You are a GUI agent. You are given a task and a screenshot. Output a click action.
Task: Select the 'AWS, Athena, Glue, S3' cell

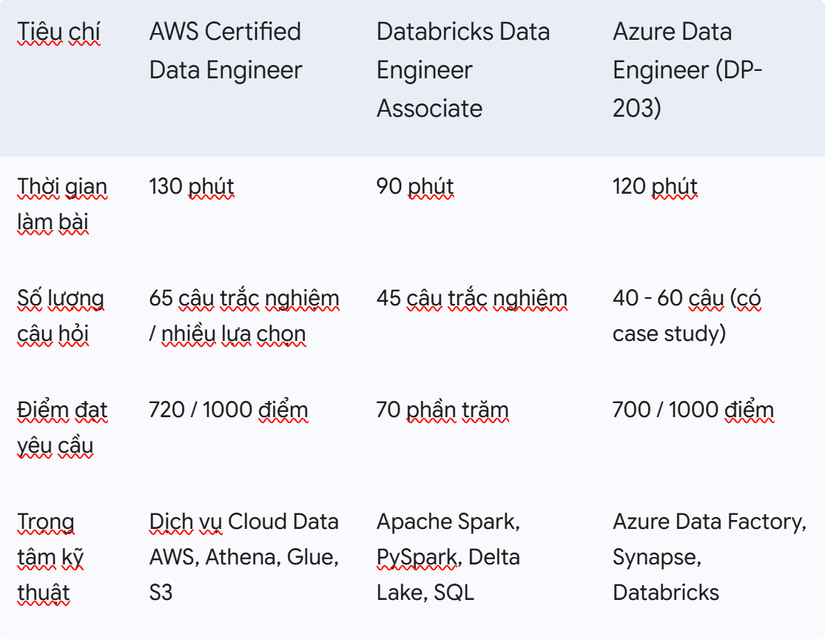[x=244, y=557]
